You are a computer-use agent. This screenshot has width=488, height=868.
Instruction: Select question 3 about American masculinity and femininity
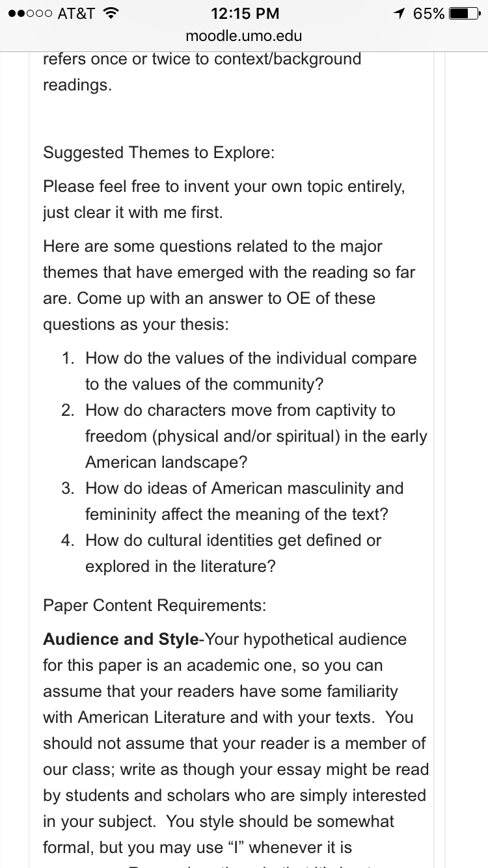(x=244, y=501)
